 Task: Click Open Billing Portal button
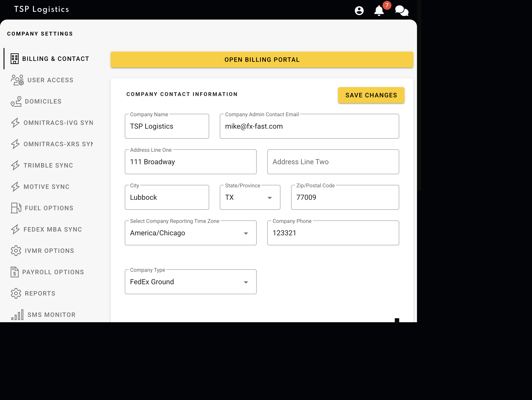coord(262,60)
